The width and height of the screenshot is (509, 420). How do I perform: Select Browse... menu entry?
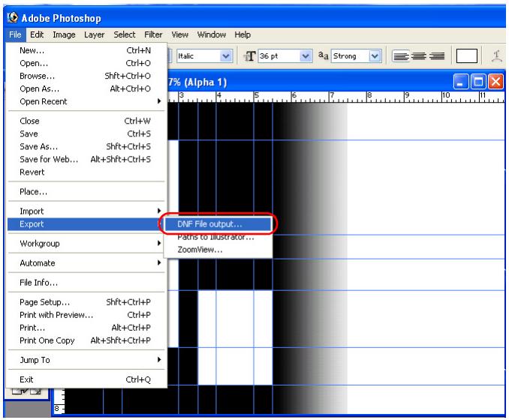(x=86, y=76)
